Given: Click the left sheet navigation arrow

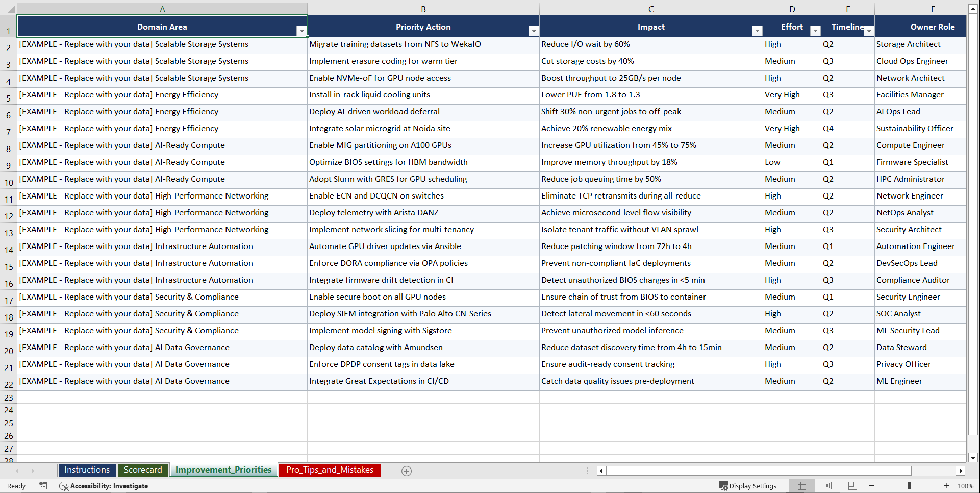Looking at the screenshot, I should (17, 471).
